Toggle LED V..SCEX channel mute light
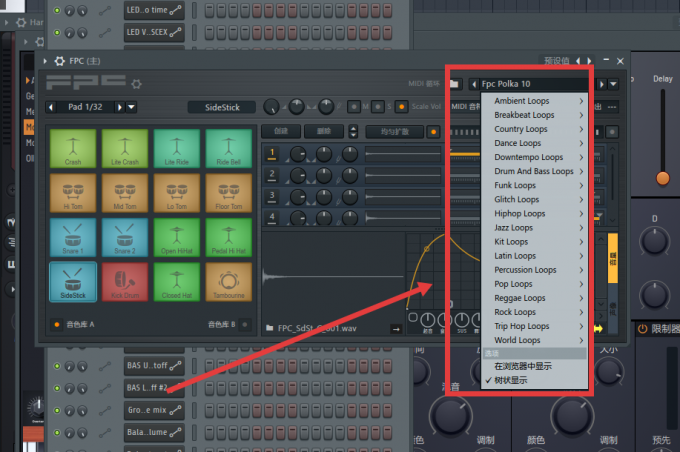The width and height of the screenshot is (680, 452). pos(57,33)
